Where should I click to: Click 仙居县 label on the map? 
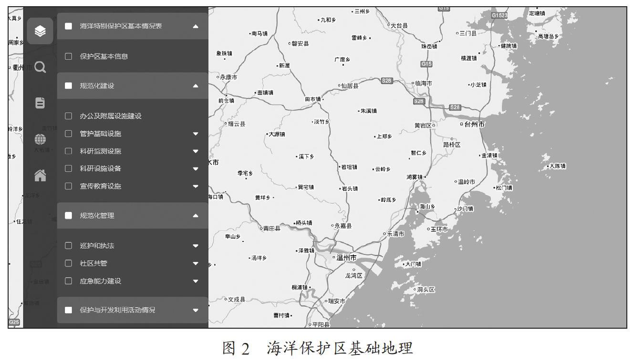point(350,86)
